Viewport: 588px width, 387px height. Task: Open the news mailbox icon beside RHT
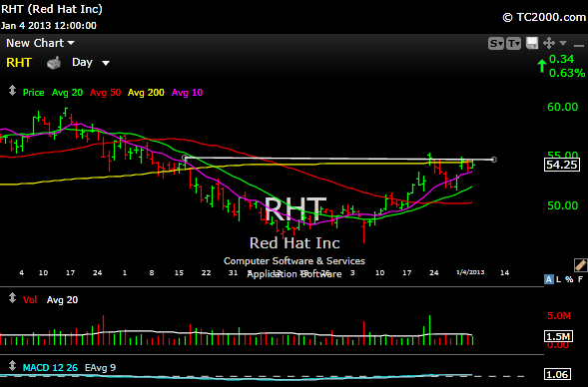click(54, 63)
